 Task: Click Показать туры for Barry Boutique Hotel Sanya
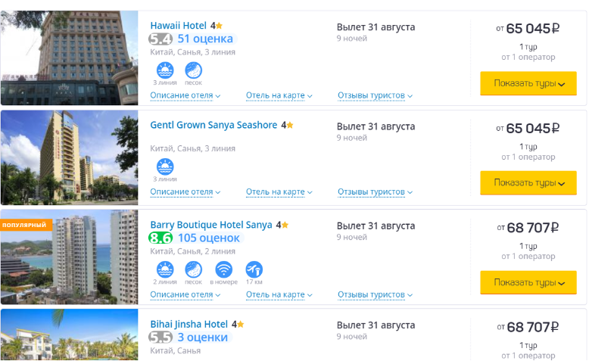click(x=528, y=282)
